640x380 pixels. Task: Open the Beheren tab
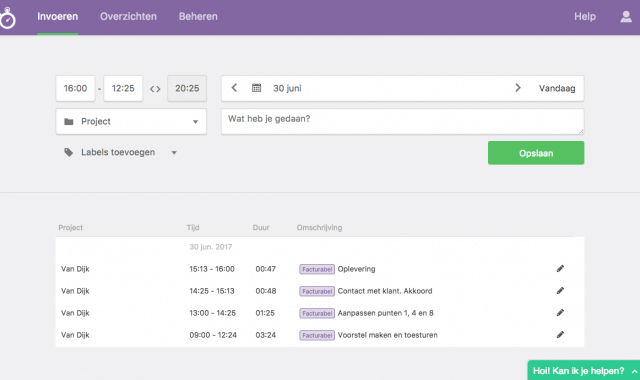tap(198, 17)
